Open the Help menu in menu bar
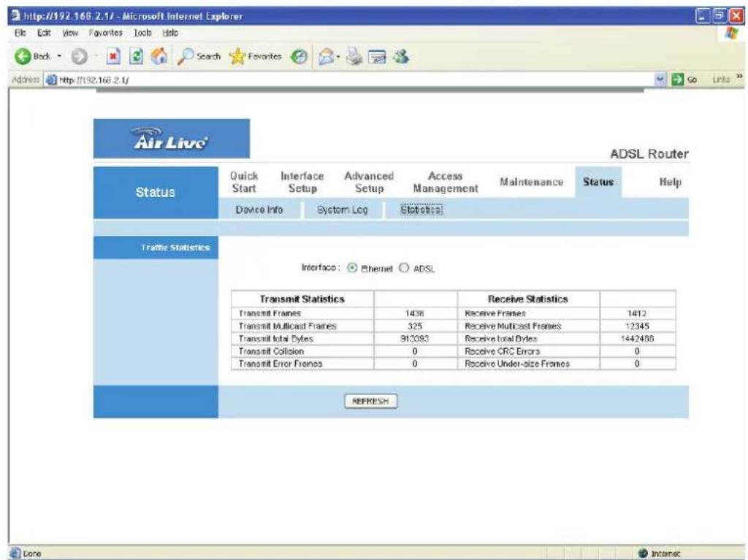 pos(170,33)
